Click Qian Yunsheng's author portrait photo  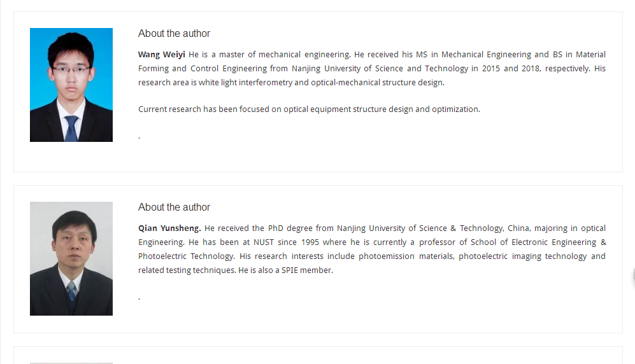tap(71, 258)
